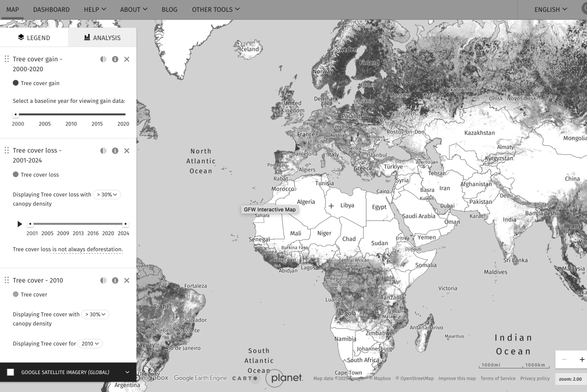Switch to the Analysis tab

click(102, 37)
